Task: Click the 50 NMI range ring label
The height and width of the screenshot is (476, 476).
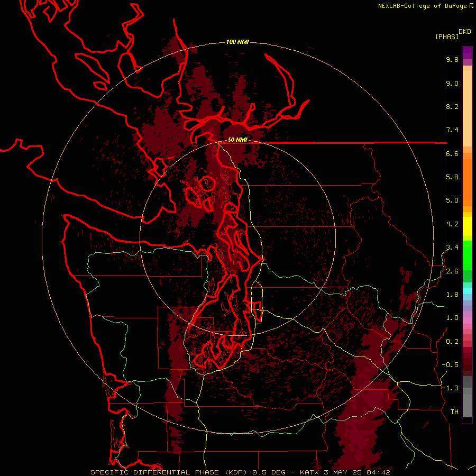Action: pyautogui.click(x=237, y=140)
